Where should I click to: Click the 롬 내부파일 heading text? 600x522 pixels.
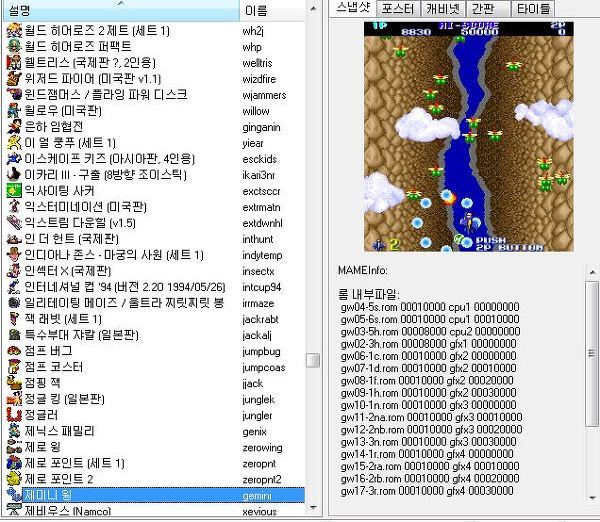pyautogui.click(x=369, y=294)
